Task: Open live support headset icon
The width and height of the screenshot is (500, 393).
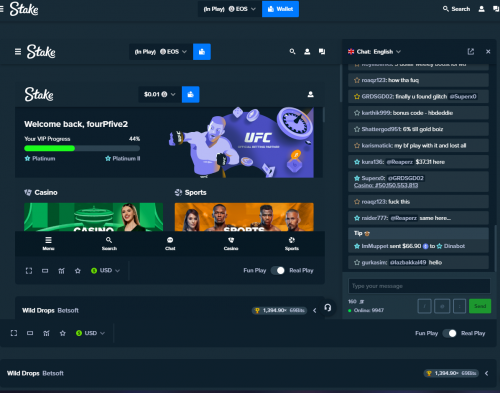Action: pos(328,307)
